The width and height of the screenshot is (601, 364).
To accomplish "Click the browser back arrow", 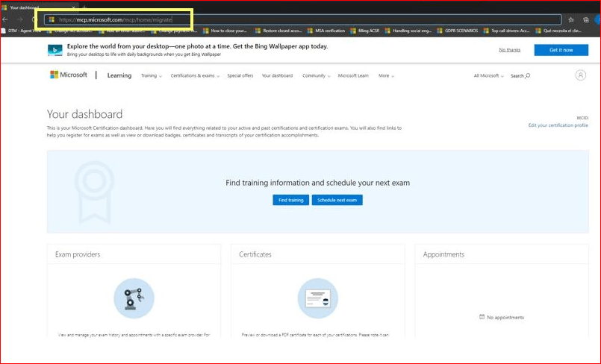I will click(x=5, y=19).
